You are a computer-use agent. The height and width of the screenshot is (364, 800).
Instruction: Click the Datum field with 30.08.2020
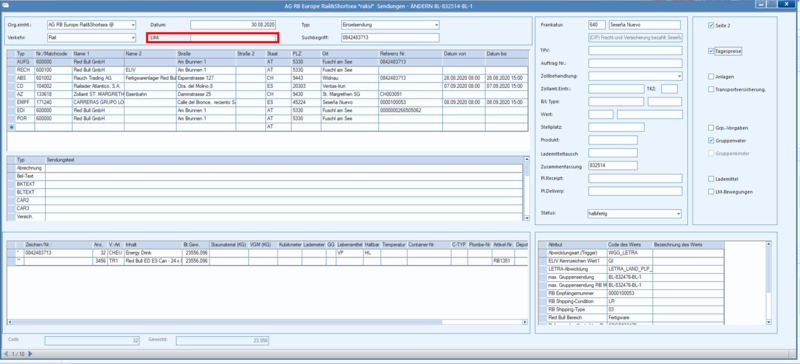click(x=234, y=25)
